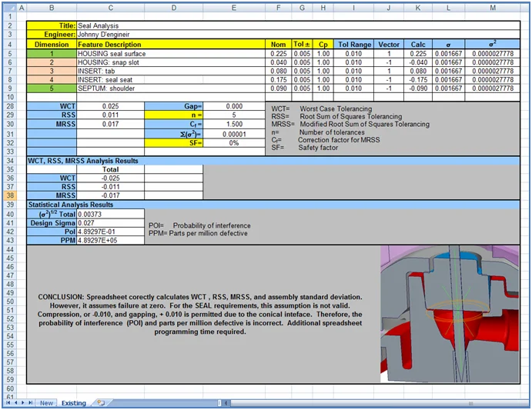The image size is (532, 410).
Task: Click Total WCT -0.025 result cell
Action: 111,178
